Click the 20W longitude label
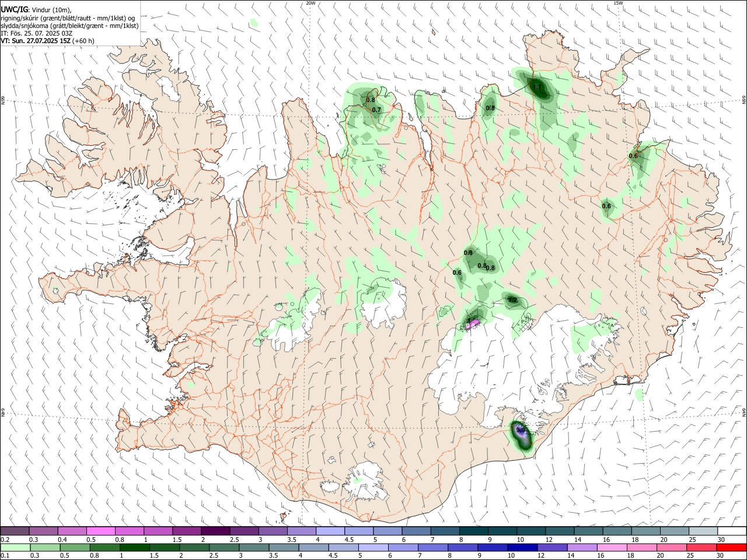The height and width of the screenshot is (560, 747). (310, 3)
